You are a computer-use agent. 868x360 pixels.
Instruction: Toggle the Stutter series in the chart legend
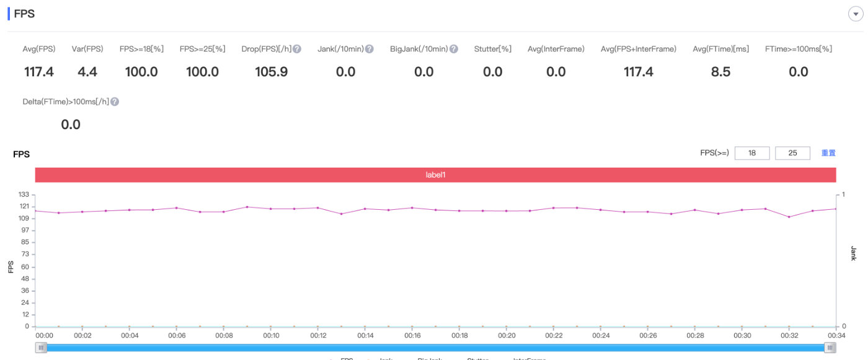point(476,358)
